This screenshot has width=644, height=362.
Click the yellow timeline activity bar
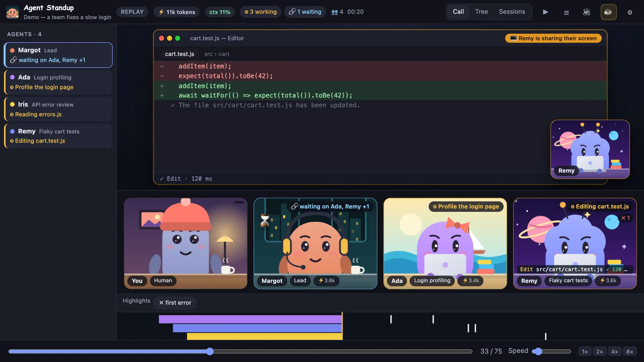point(264,336)
